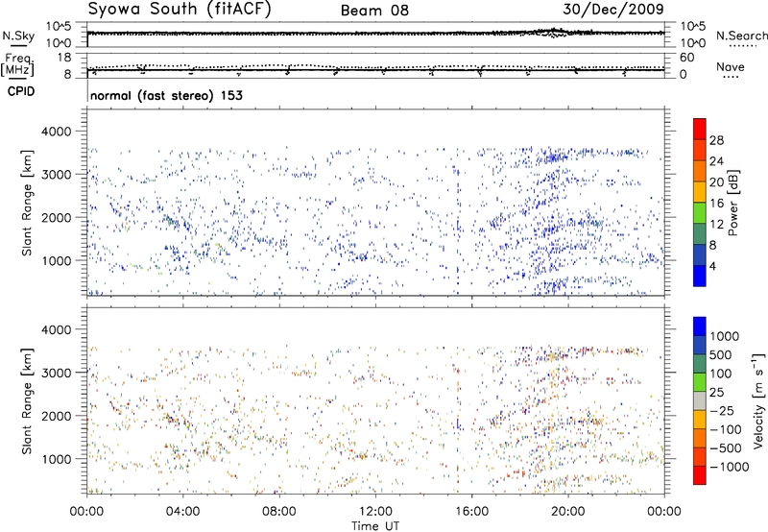The image size is (768, 532).
Task: Click the Power colorbar tick label '4'
Action: pos(712,266)
